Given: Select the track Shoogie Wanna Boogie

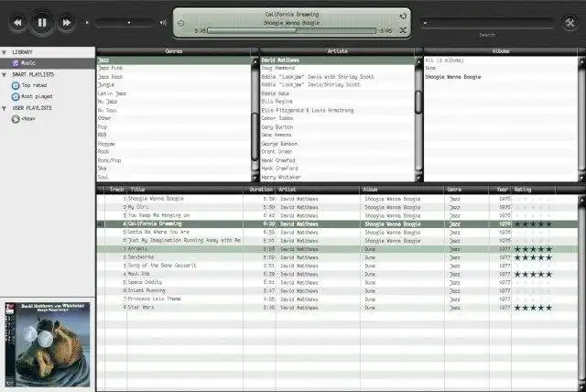Looking at the screenshot, I should [337, 199].
